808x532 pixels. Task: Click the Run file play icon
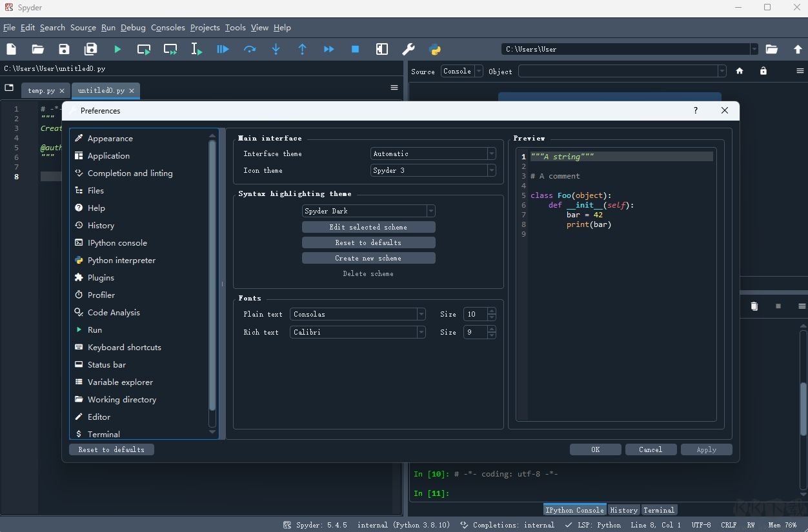coord(117,49)
